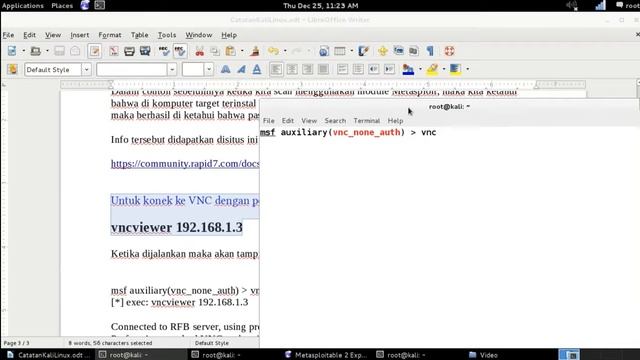Toggle the Italic formatting icon
Image resolution: width=640 pixels, height=360 pixels.
241,69
